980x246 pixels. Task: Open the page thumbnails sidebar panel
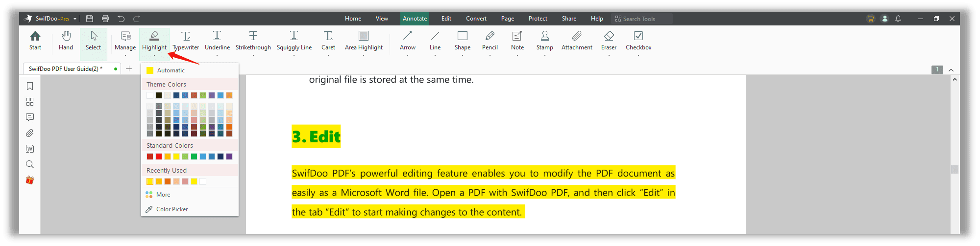pos(30,102)
